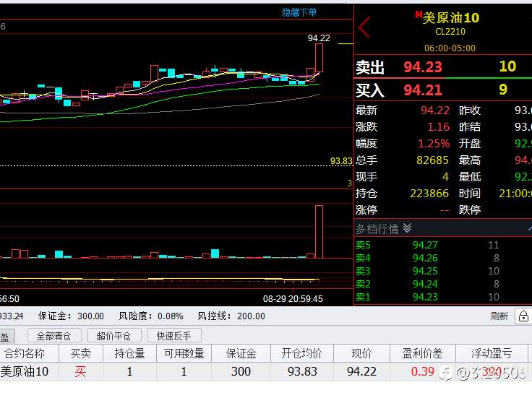Click the latest candlestick at 94.22
532x398 pixels.
tap(319, 58)
